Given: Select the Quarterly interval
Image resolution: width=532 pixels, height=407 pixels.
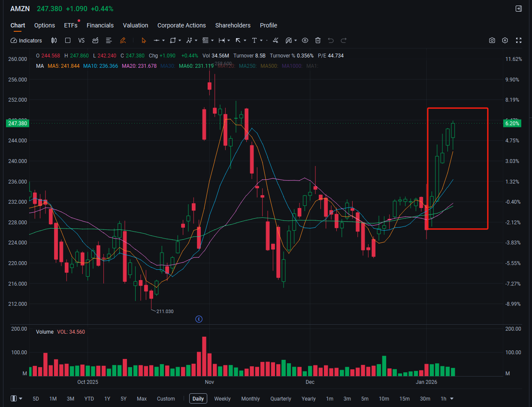Looking at the screenshot, I should click(x=281, y=399).
